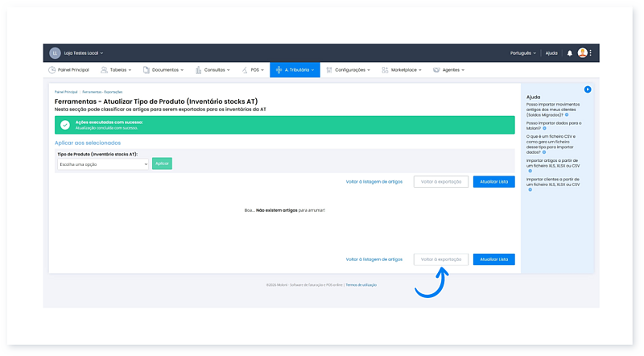Open arrow icon after the CSV file question
The height and width of the screenshot is (356, 644).
click(x=544, y=152)
